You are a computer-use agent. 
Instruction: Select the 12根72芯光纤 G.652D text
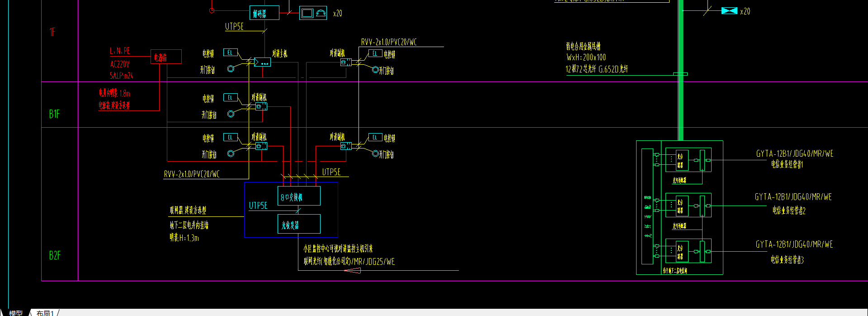point(597,69)
